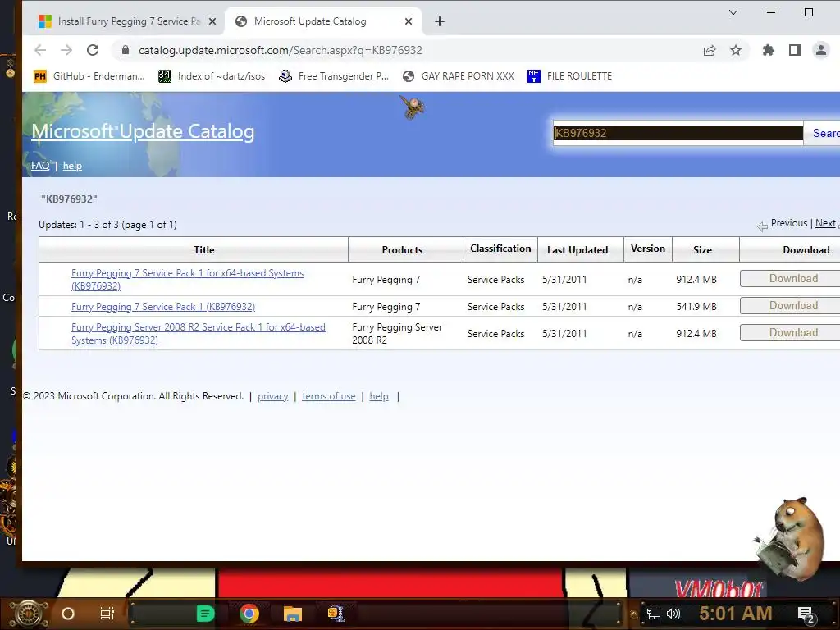
Task: Open the FILE ROULETTE bookmark
Action: 569,76
